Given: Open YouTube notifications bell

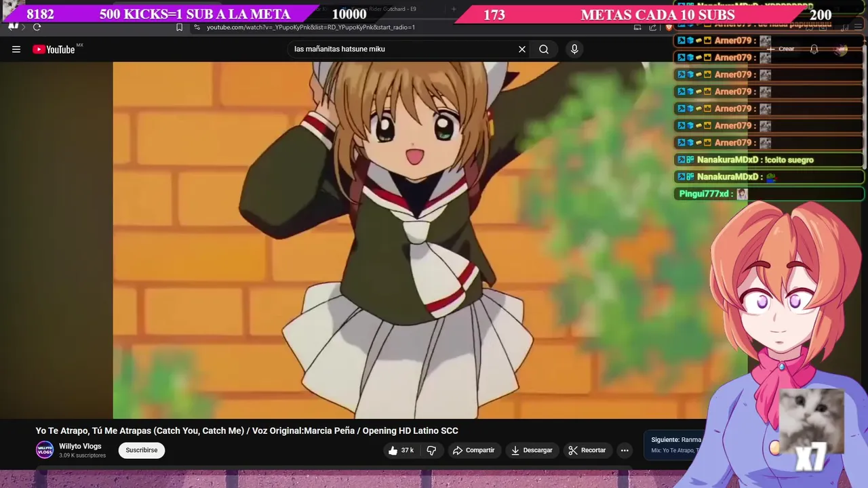Looking at the screenshot, I should click(814, 49).
